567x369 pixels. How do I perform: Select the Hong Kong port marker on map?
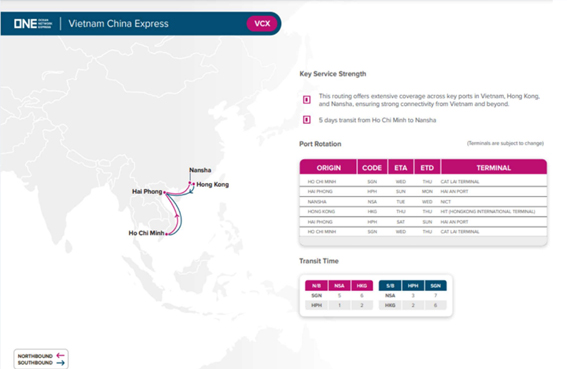pos(193,184)
